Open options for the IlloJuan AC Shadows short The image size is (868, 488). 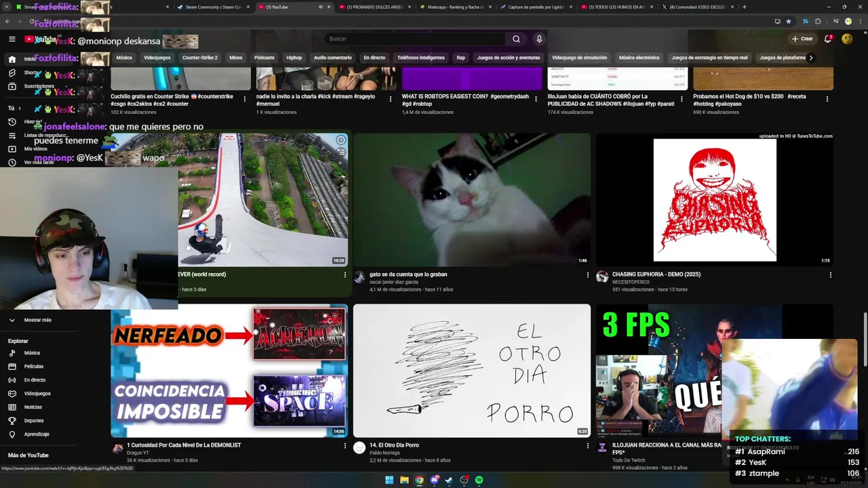tap(682, 98)
